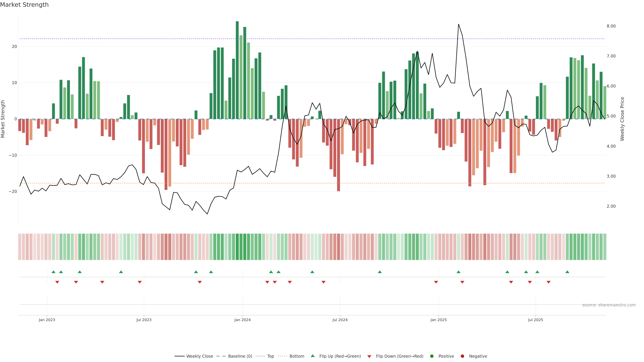This screenshot has height=362, width=644.
Task: Click the Market Strength chart title
Action: [24, 5]
